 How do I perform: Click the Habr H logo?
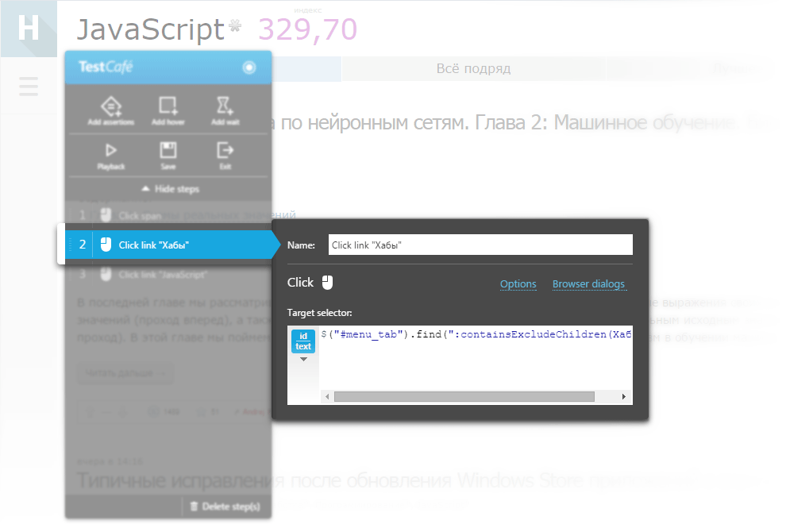pos(29,29)
